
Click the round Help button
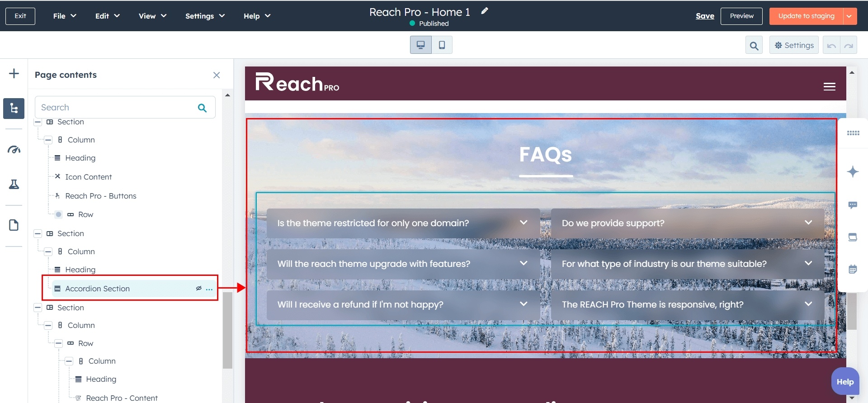click(x=845, y=382)
